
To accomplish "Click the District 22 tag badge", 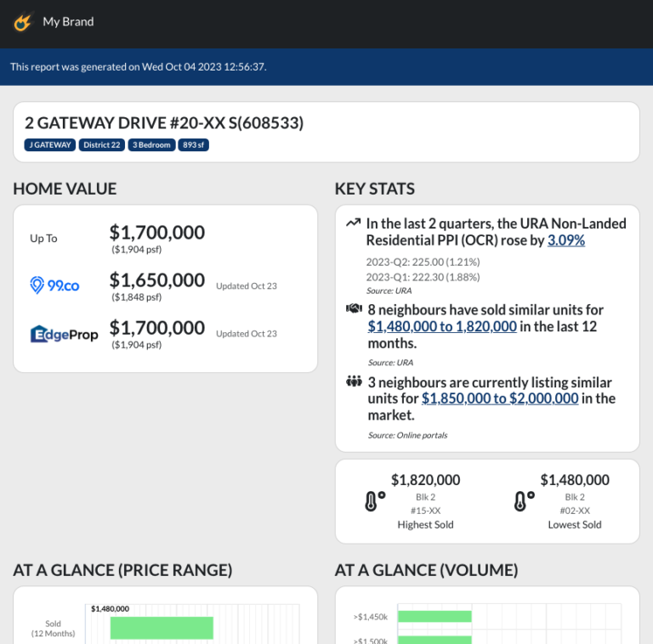I will pyautogui.click(x=102, y=145).
